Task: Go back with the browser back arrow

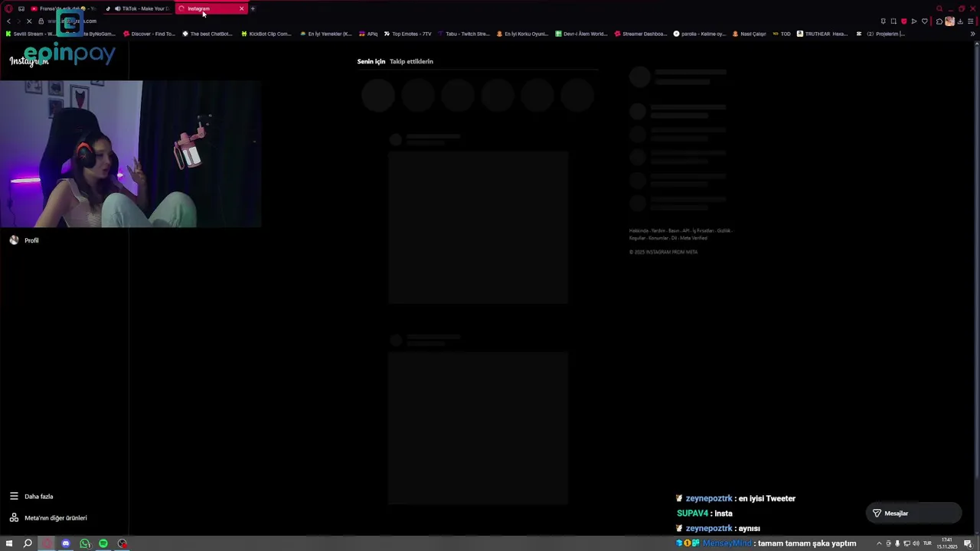Action: coord(8,21)
